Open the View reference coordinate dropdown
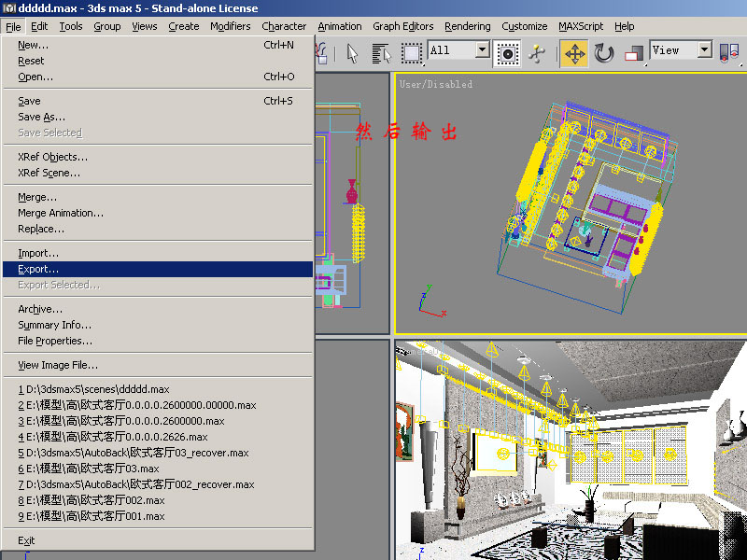The width and height of the screenshot is (747, 560). click(x=704, y=49)
